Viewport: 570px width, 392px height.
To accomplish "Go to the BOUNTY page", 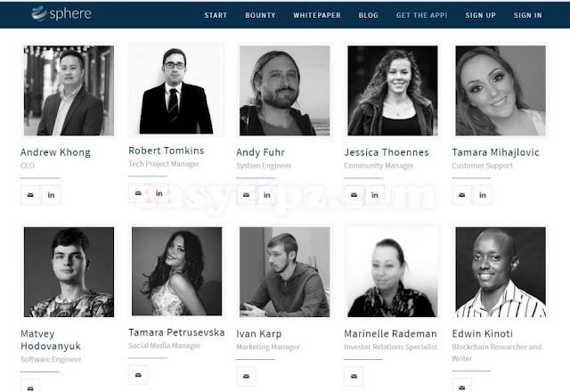I will click(x=260, y=15).
